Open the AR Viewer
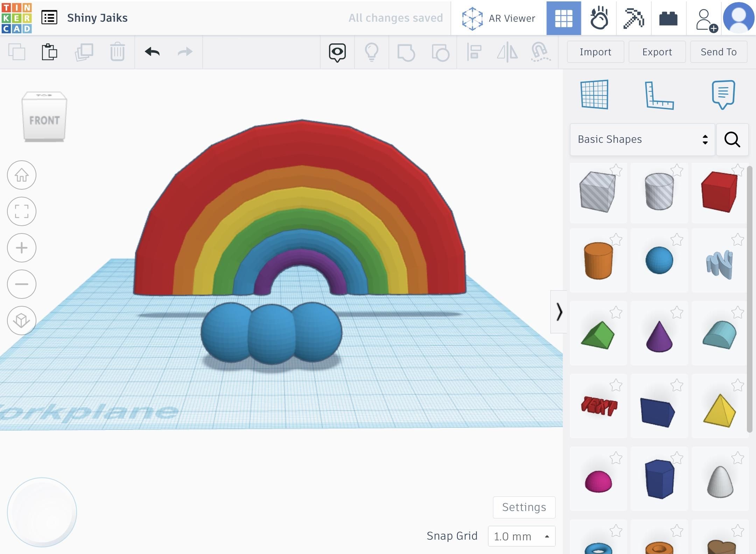The width and height of the screenshot is (756, 554). coord(498,18)
